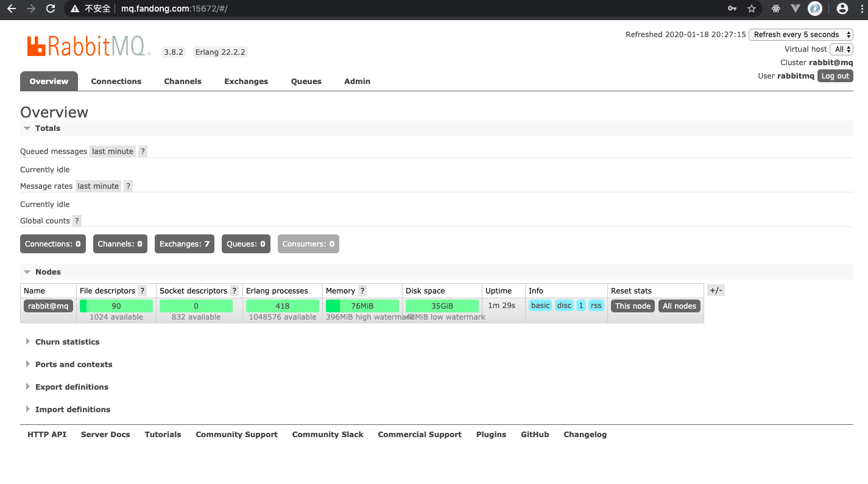This screenshot has height=484, width=868.
Task: Open the rabbit@mq node details
Action: pyautogui.click(x=48, y=306)
